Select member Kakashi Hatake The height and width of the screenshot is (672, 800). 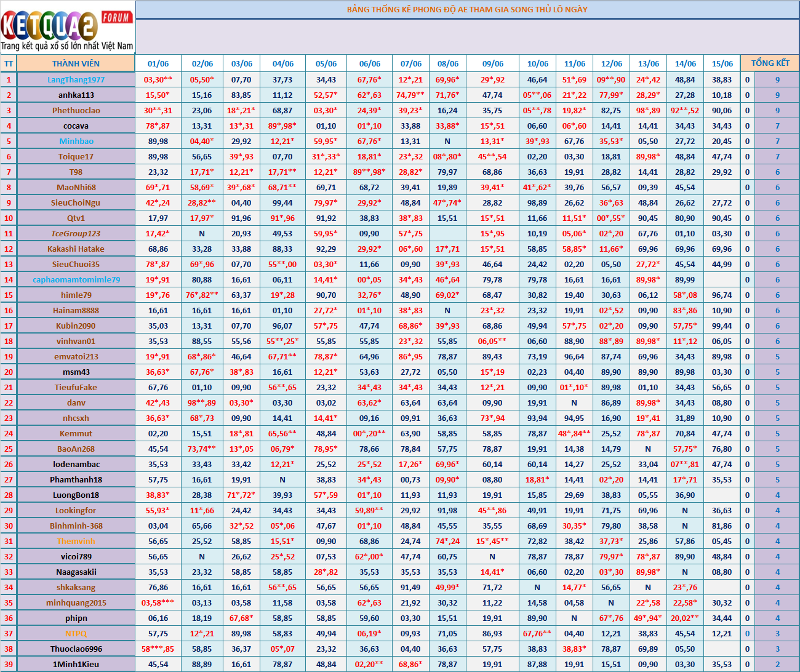click(x=76, y=249)
